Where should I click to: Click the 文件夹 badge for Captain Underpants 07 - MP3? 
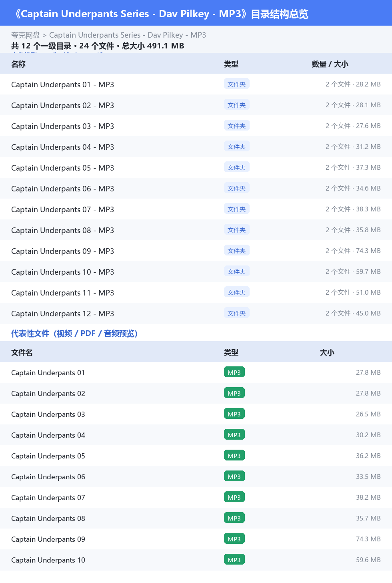237,209
